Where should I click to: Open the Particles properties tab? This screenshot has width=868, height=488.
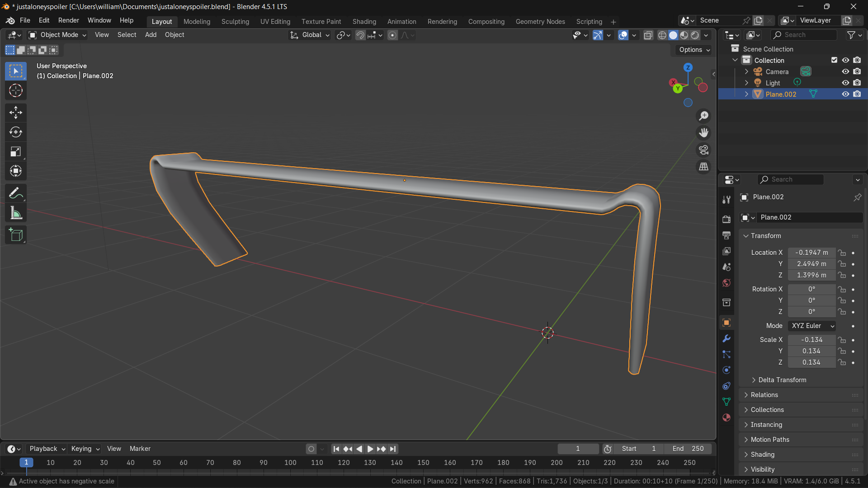tap(726, 354)
